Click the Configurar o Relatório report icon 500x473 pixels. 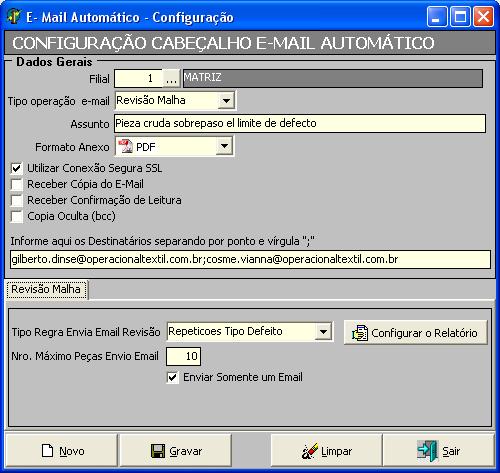click(x=360, y=333)
